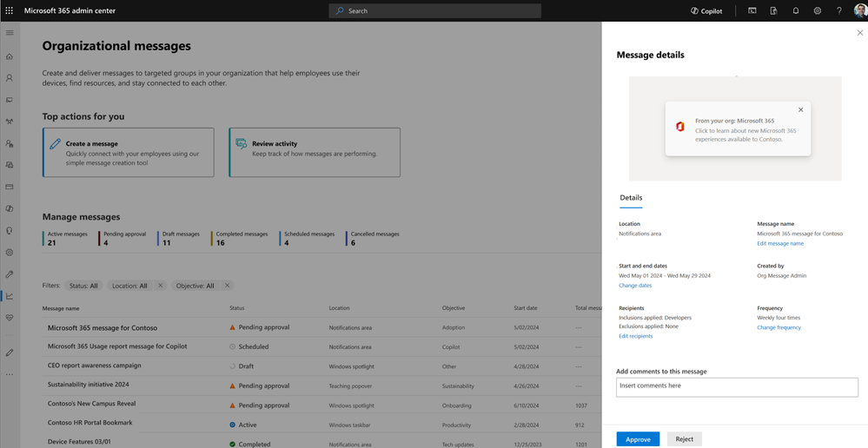868x448 pixels.
Task: Click Change dates link
Action: (635, 286)
